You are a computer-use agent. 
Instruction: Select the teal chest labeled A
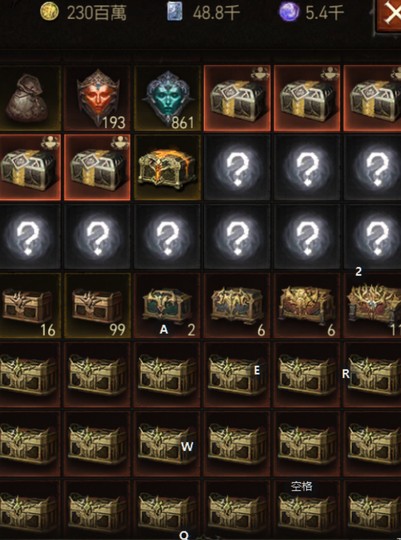click(167, 305)
